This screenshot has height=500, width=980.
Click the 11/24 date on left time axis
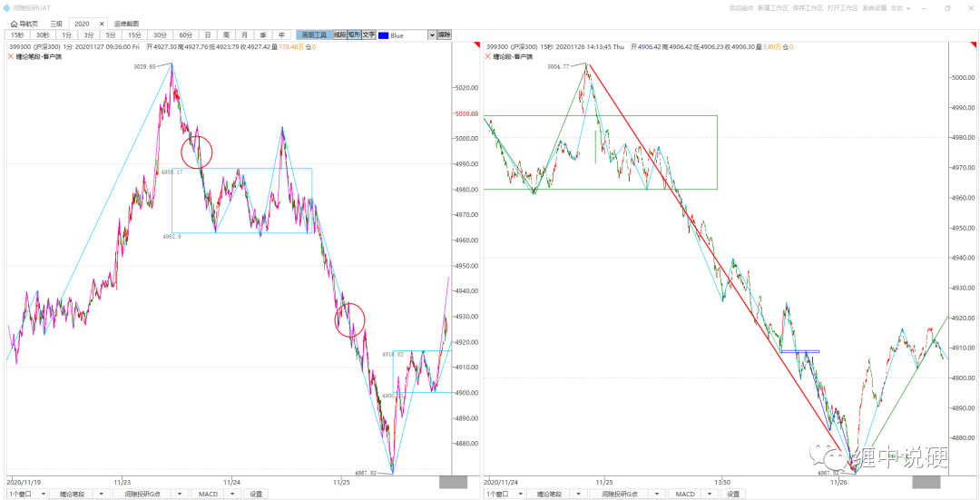232,482
